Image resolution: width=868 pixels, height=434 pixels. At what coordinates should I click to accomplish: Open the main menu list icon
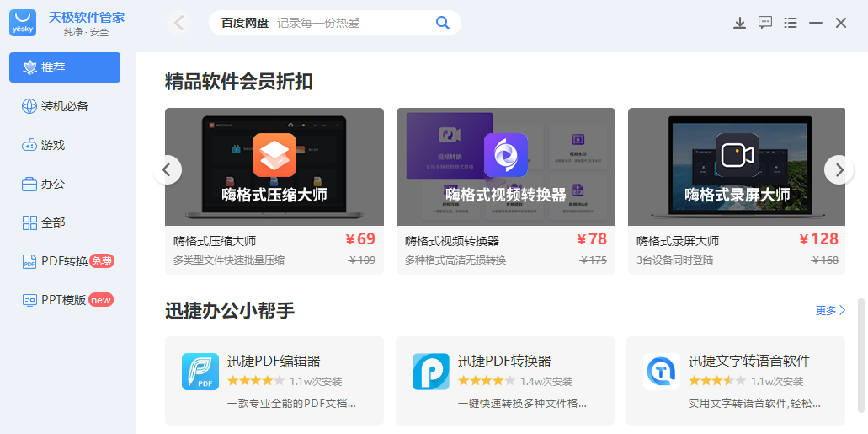click(x=791, y=23)
